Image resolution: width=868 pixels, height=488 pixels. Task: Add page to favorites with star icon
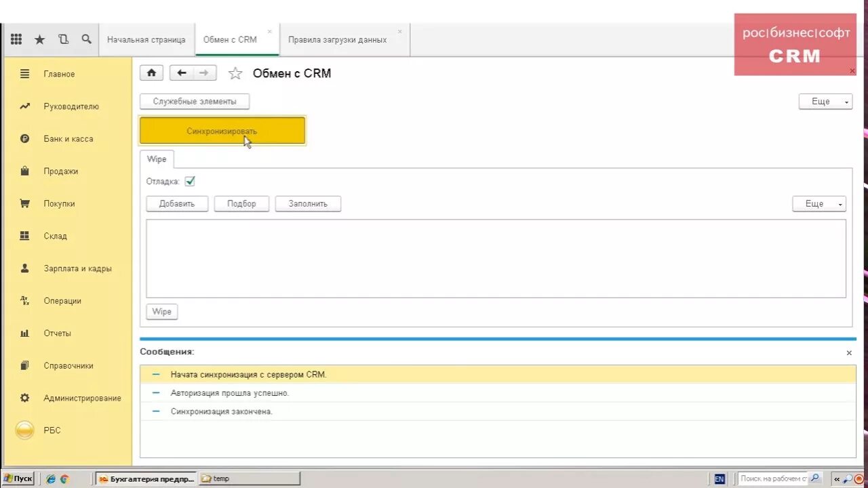235,73
